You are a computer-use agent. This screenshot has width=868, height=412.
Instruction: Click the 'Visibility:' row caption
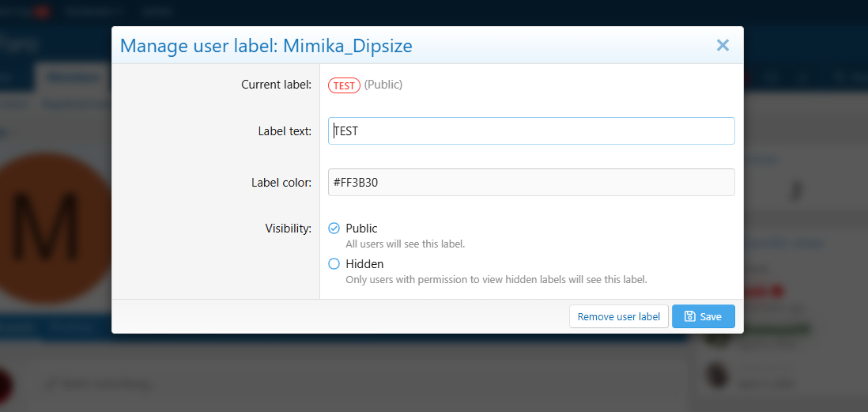(x=288, y=229)
